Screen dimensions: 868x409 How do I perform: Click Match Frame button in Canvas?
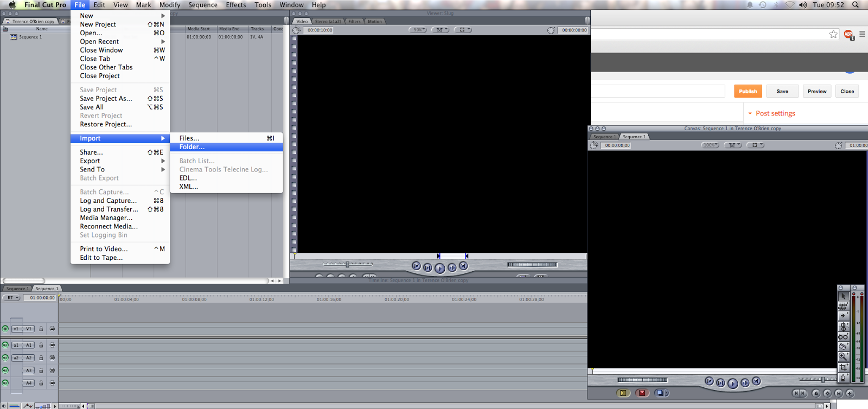pos(850,393)
